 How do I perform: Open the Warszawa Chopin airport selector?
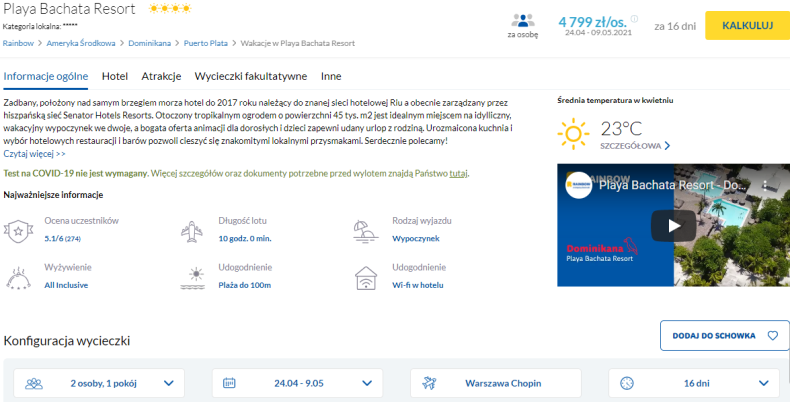pyautogui.click(x=496, y=383)
